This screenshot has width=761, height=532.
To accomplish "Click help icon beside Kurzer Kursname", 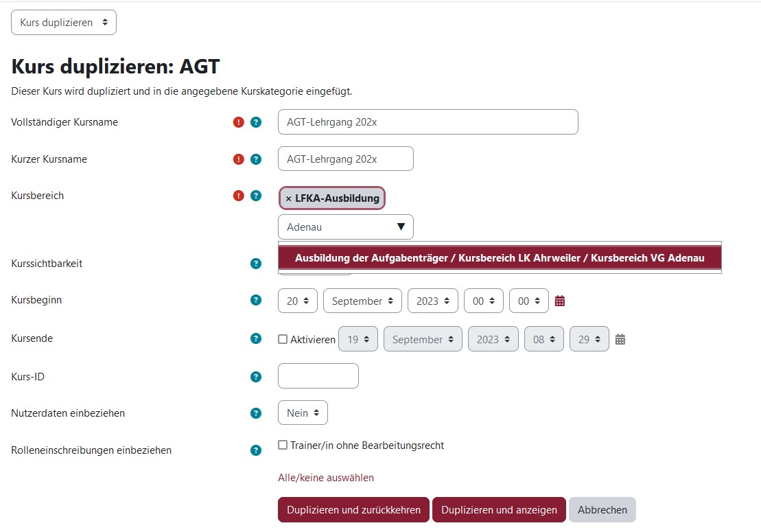I will tap(256, 159).
